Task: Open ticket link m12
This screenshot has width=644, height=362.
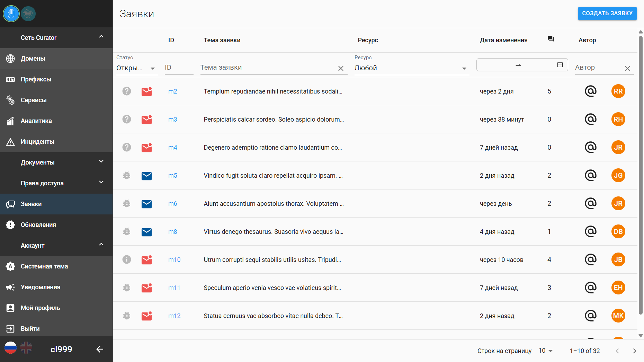Action: [175, 316]
